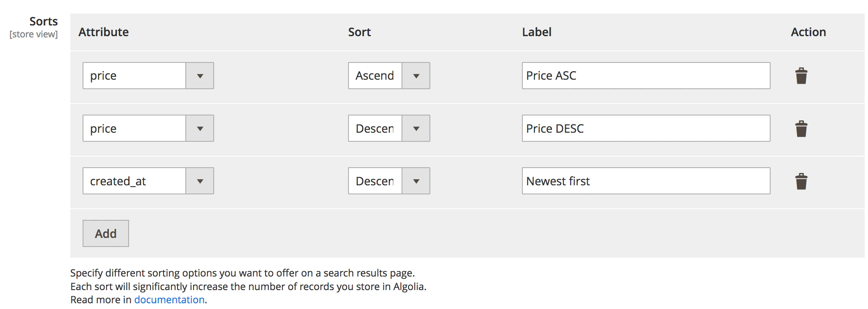The height and width of the screenshot is (309, 868).
Task: Delete the Newest first sort row
Action: click(801, 181)
